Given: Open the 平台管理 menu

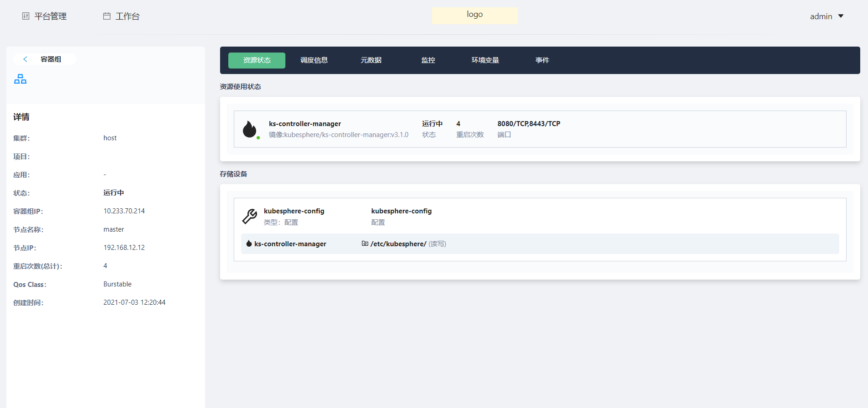Looking at the screenshot, I should 44,16.
